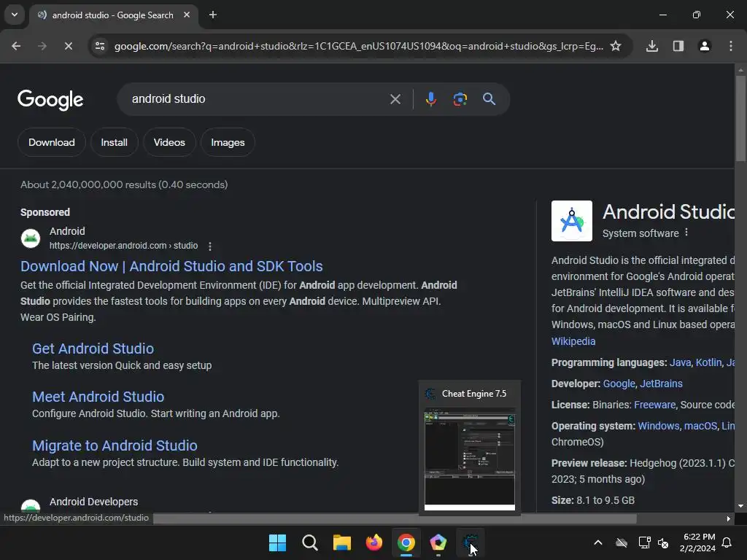Open the Meet Android Studio link
The height and width of the screenshot is (560, 747).
click(x=98, y=397)
